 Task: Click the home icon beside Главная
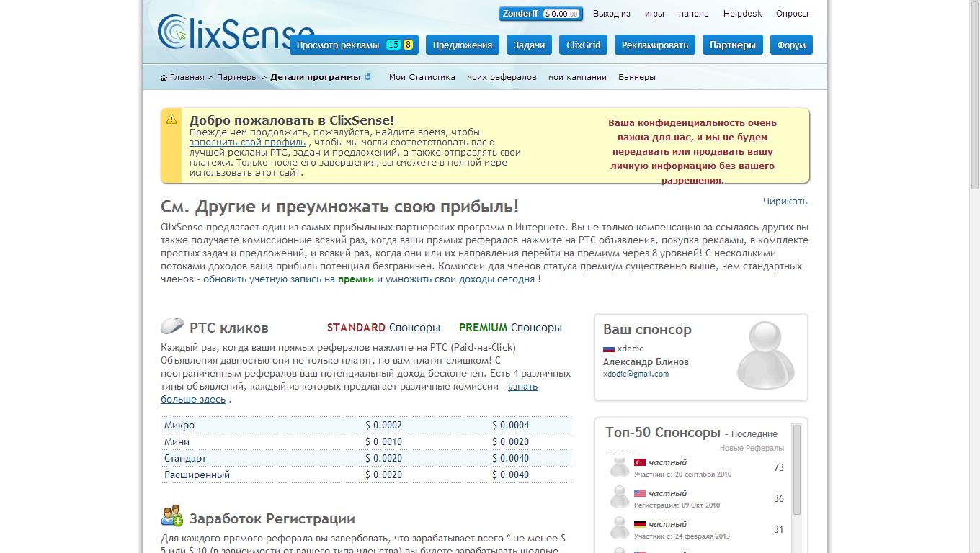[164, 77]
